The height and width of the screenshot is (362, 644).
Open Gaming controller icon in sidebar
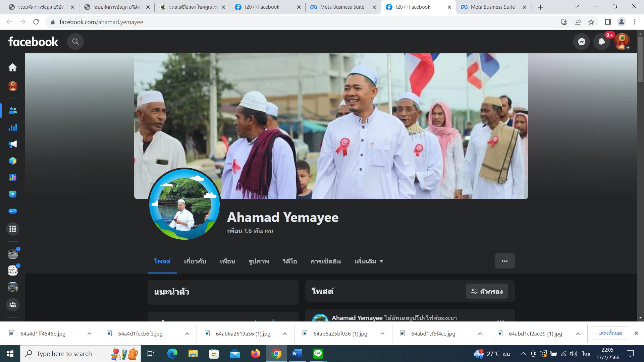13,211
